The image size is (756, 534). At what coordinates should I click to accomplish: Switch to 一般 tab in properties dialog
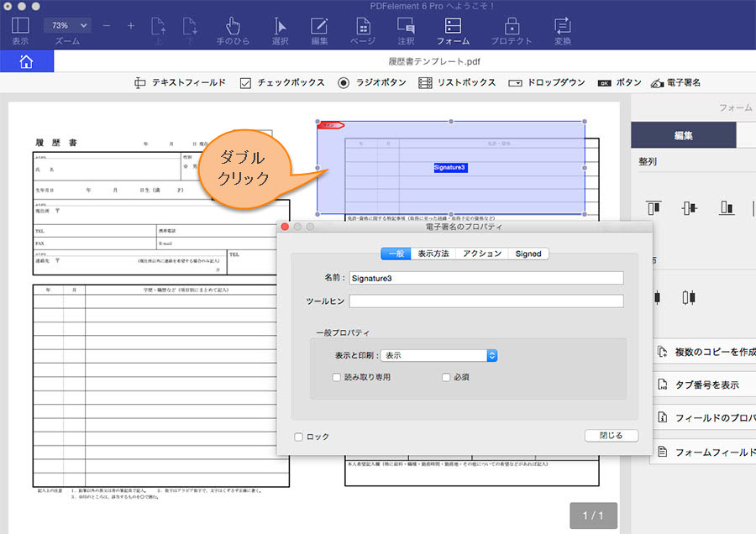click(396, 254)
